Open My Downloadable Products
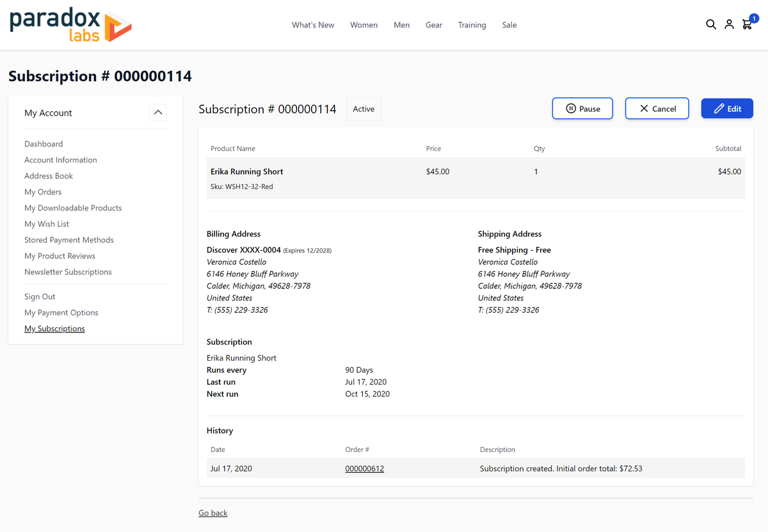This screenshot has width=768, height=532. pos(73,208)
